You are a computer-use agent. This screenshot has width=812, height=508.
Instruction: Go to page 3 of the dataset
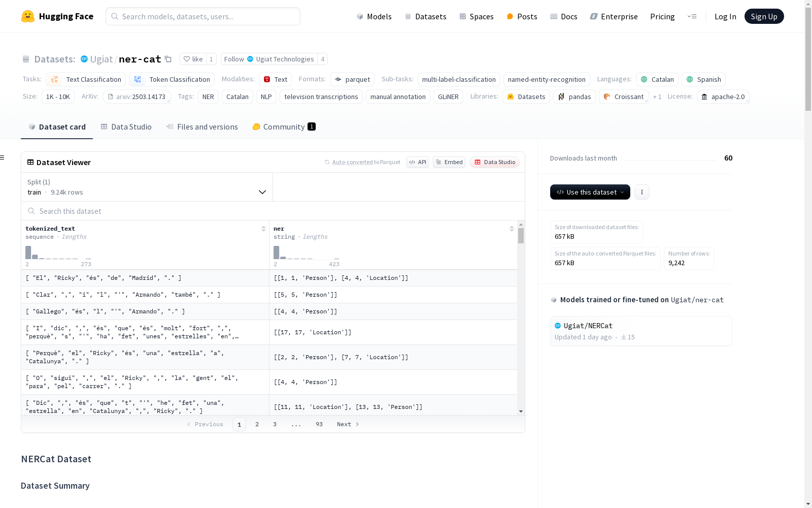point(275,424)
